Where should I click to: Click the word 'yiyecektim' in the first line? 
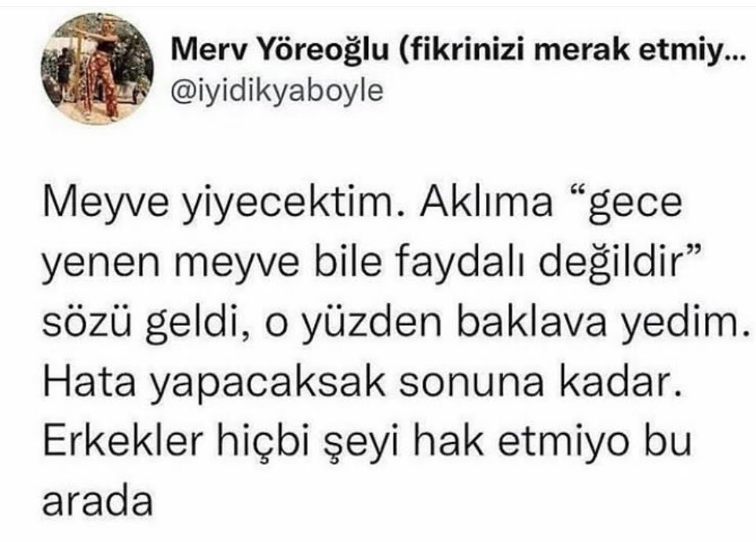point(288,203)
